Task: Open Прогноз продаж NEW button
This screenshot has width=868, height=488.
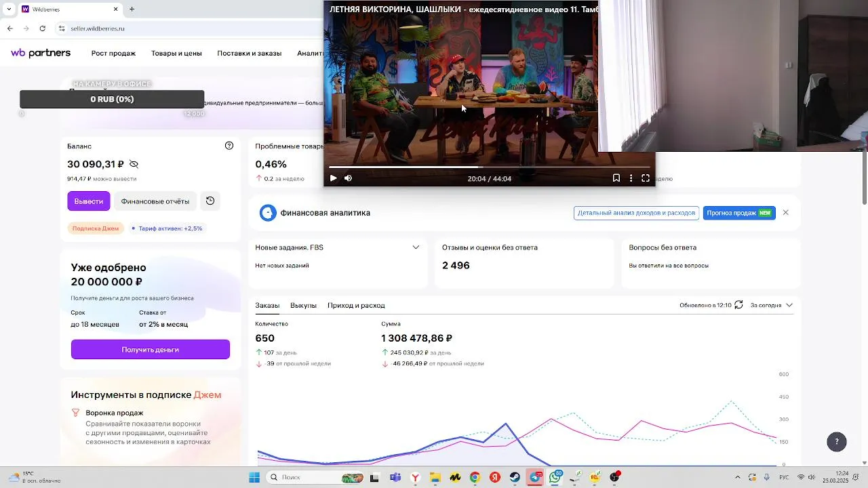Action: click(739, 213)
